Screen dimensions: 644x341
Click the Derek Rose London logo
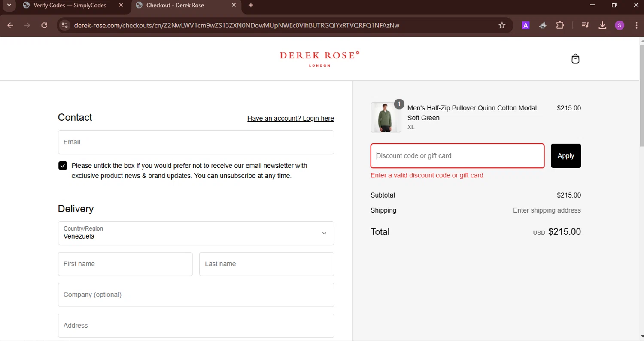pyautogui.click(x=319, y=59)
